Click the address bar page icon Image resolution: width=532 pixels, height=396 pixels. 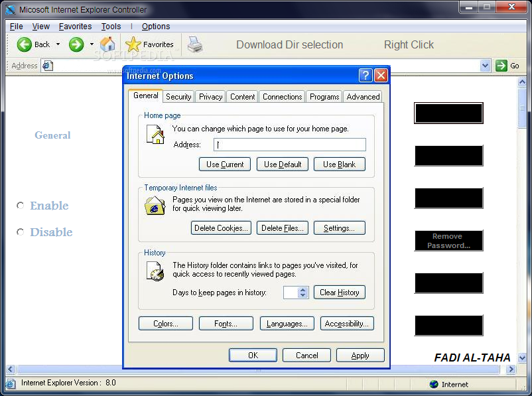48,66
